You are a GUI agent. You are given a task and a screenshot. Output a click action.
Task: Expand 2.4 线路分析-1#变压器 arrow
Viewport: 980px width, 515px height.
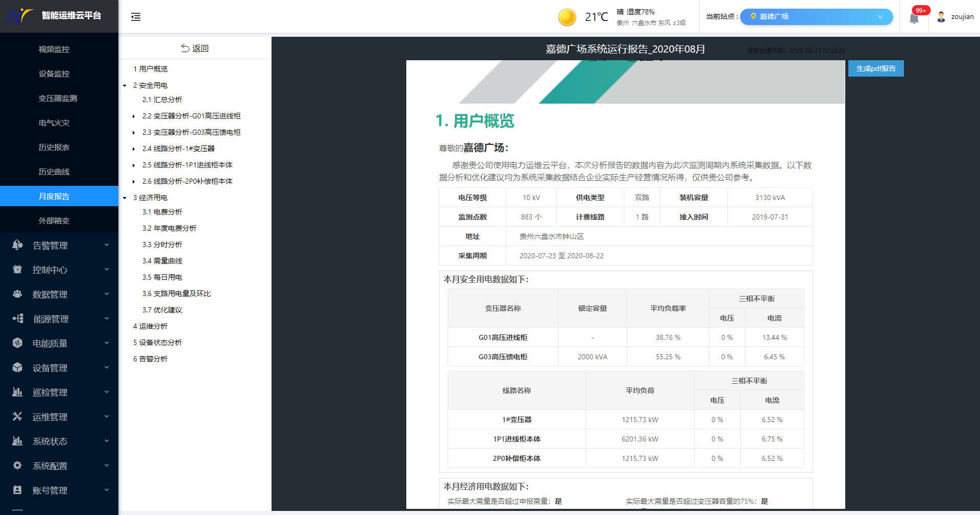[x=134, y=149]
